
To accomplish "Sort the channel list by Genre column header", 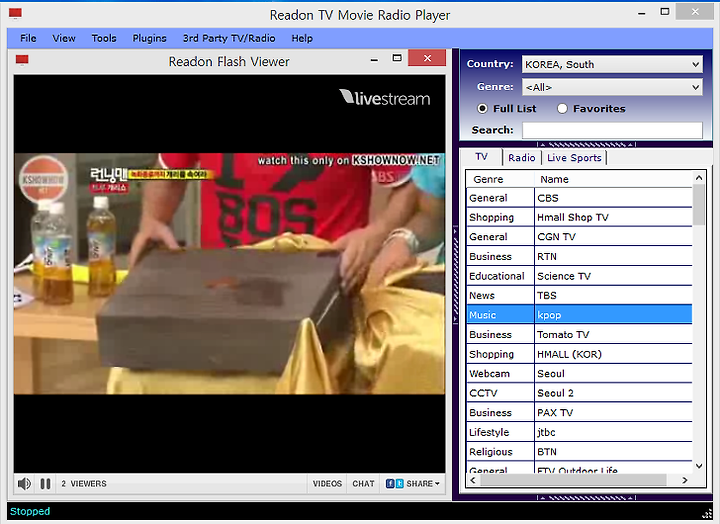I will tap(500, 179).
